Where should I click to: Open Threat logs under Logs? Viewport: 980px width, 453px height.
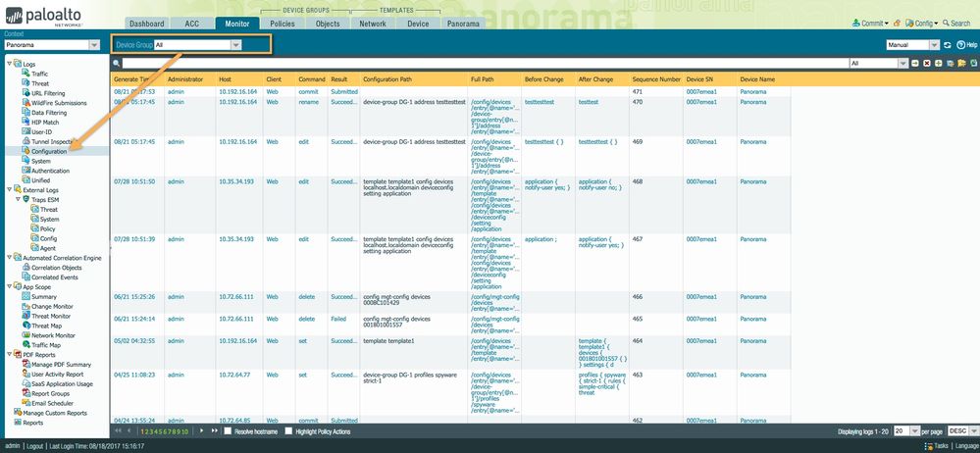click(x=40, y=83)
